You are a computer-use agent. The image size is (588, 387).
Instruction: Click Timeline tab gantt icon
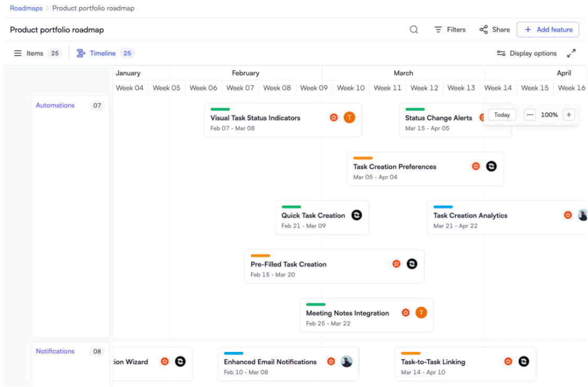[81, 53]
